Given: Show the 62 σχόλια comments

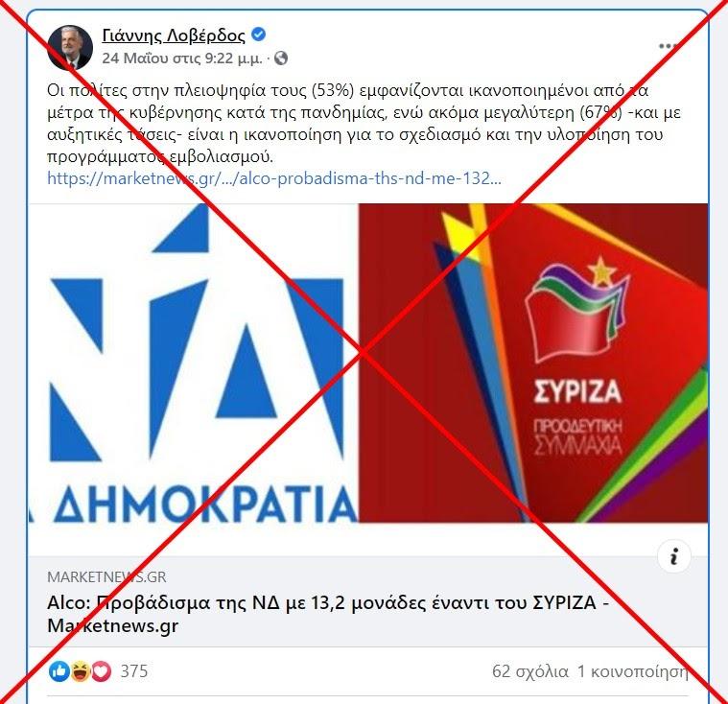Looking at the screenshot, I should click(530, 671).
